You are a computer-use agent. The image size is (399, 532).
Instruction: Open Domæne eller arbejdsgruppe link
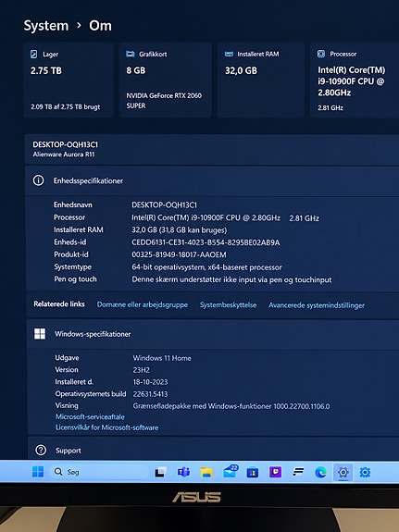(143, 304)
